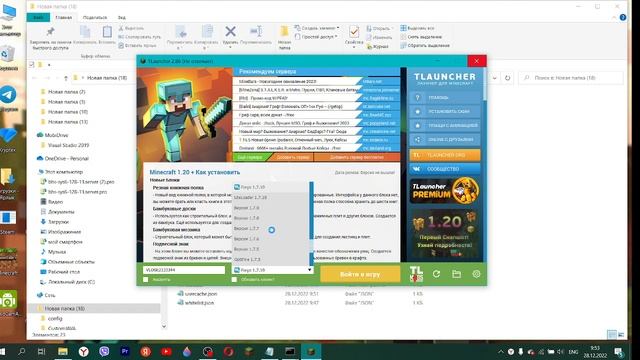The height and width of the screenshot is (360, 640).
Task: Toggle the Обновить клиент checkbox
Action: [234, 280]
